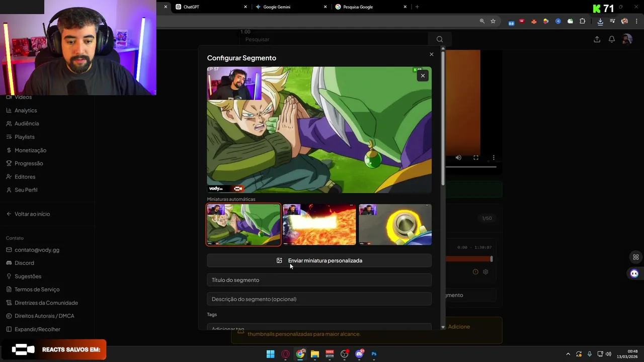Toggle Expandir/Recolher sidebar
This screenshot has width=644, height=362.
[x=37, y=329]
